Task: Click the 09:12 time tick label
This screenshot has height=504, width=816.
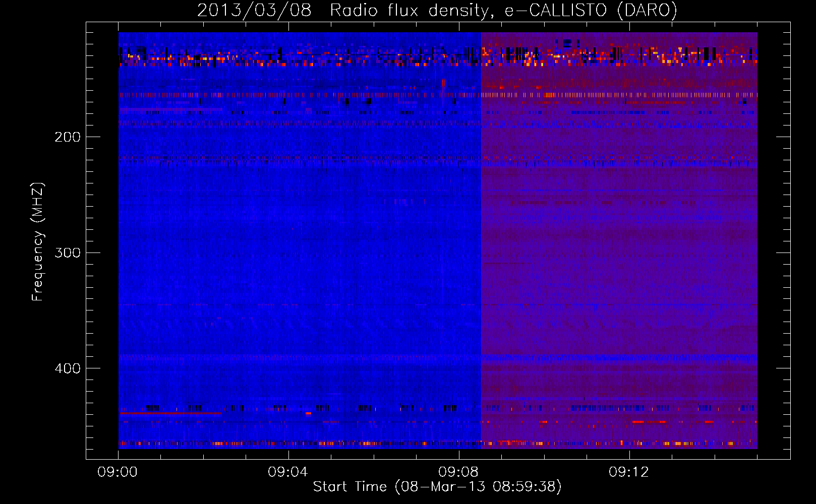Action: (x=629, y=472)
